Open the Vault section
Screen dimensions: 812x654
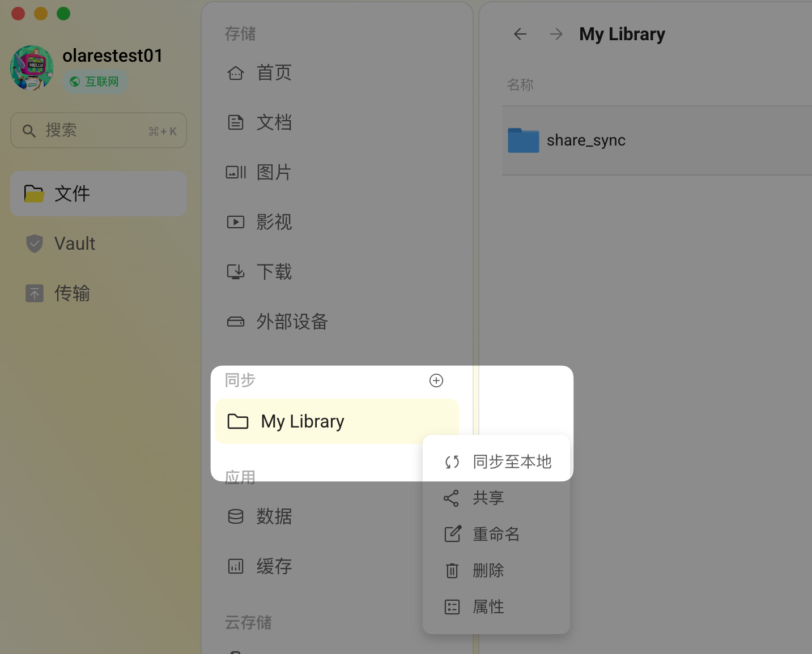tap(74, 243)
